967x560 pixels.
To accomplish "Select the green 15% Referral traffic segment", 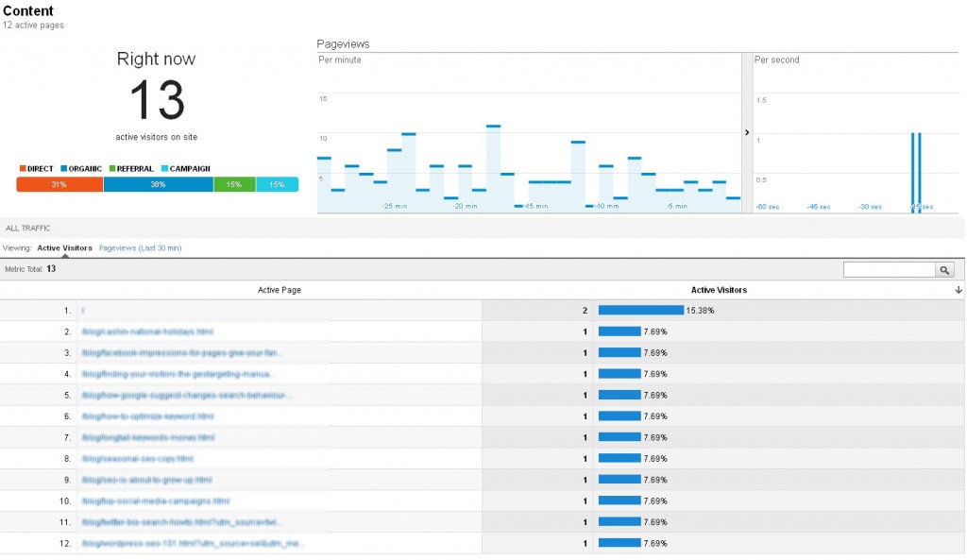I will point(234,185).
